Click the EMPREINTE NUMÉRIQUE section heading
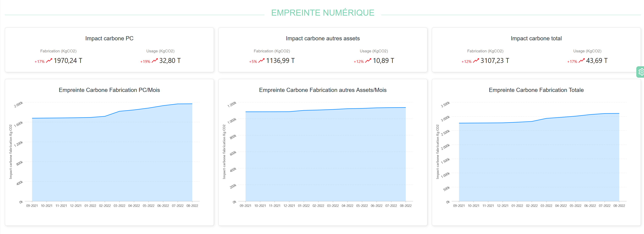The image size is (644, 234). pyautogui.click(x=322, y=13)
